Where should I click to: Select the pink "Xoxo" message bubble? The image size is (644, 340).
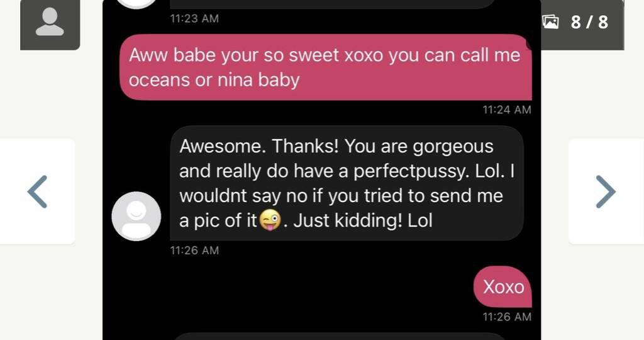point(502,287)
